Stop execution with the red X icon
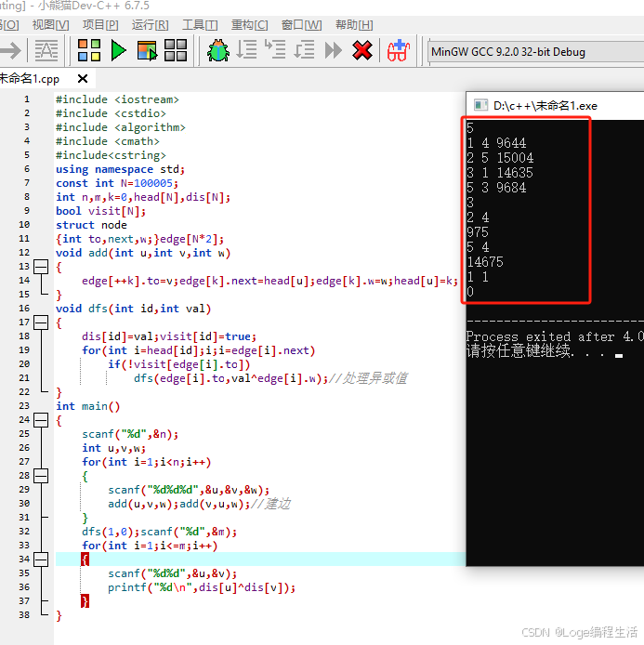This screenshot has height=645, width=644. click(x=362, y=50)
